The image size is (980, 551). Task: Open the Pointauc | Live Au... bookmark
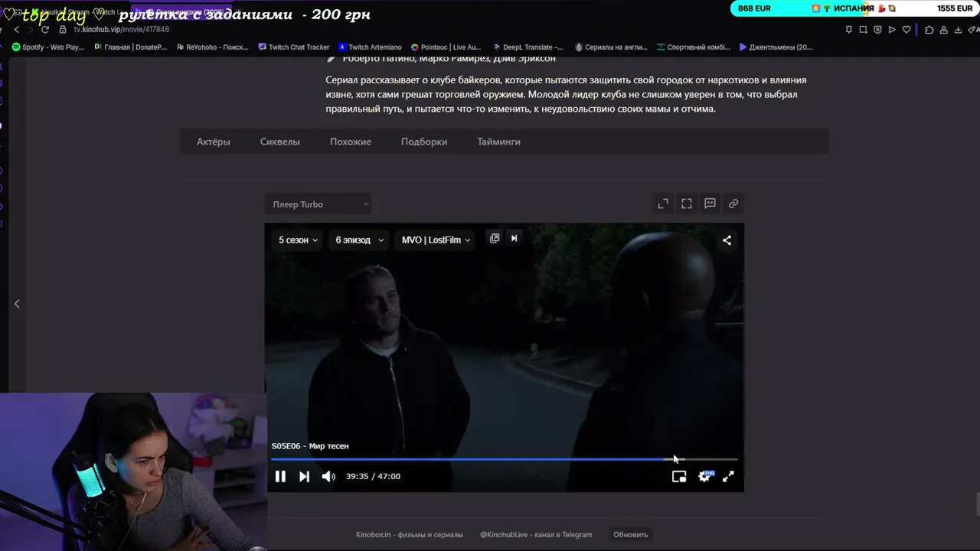click(446, 47)
